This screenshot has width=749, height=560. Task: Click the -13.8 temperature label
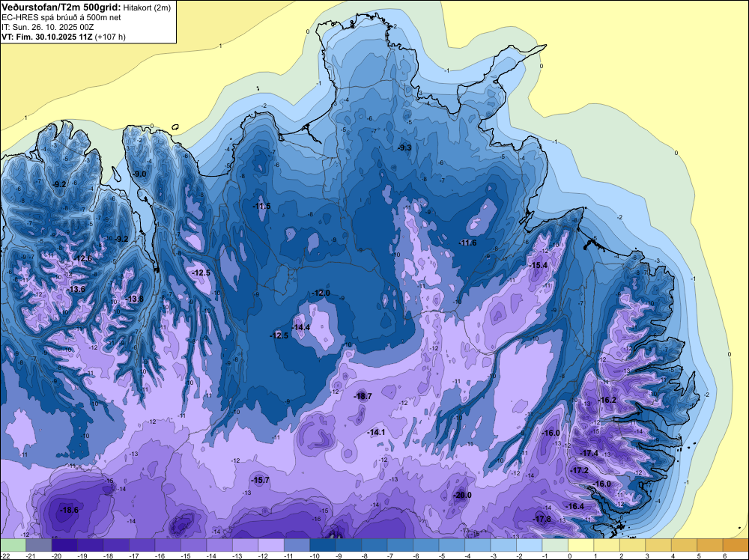coord(134,299)
